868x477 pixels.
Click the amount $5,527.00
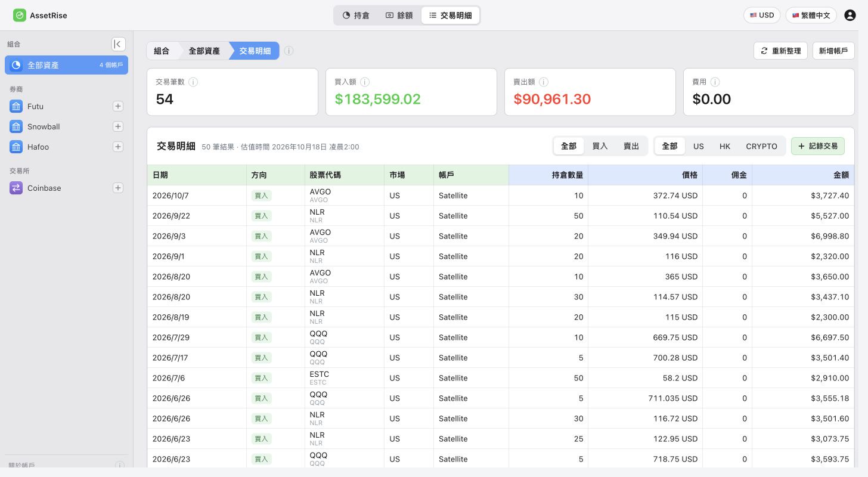tap(830, 216)
